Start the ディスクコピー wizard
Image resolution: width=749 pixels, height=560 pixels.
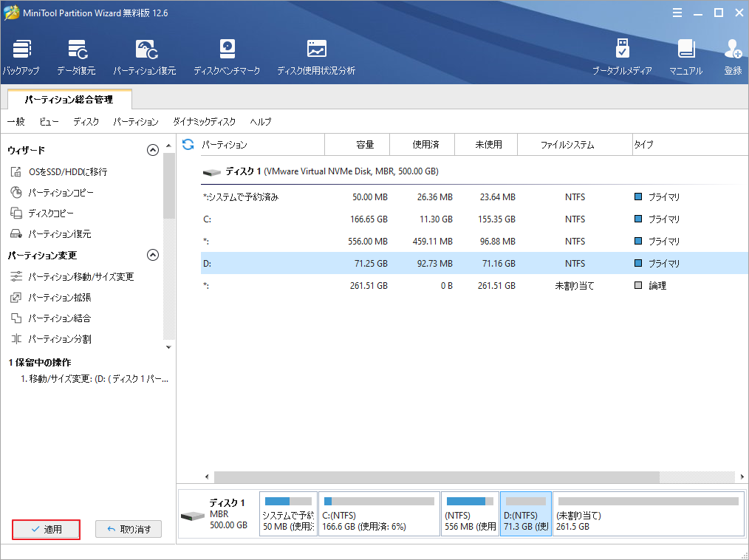point(42,213)
